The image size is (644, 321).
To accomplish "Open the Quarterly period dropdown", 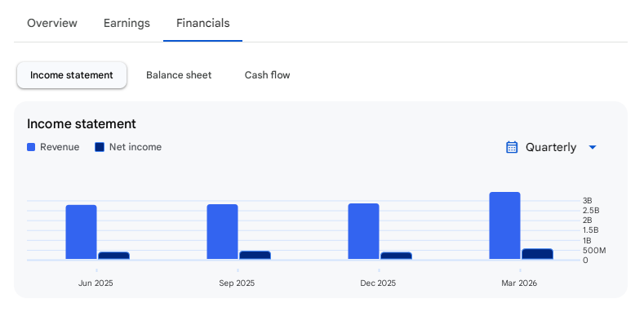I will (551, 147).
